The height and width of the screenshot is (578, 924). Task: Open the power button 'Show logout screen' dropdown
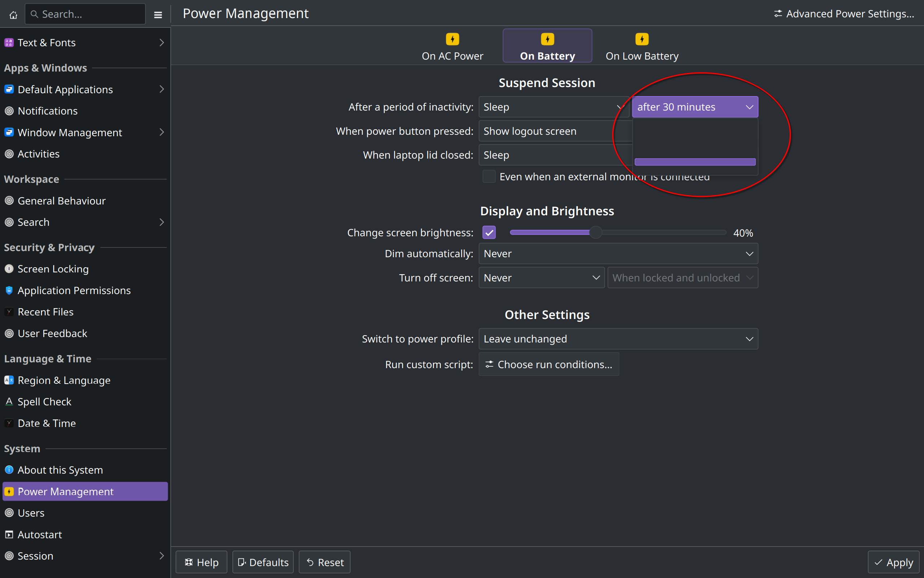[x=555, y=131]
